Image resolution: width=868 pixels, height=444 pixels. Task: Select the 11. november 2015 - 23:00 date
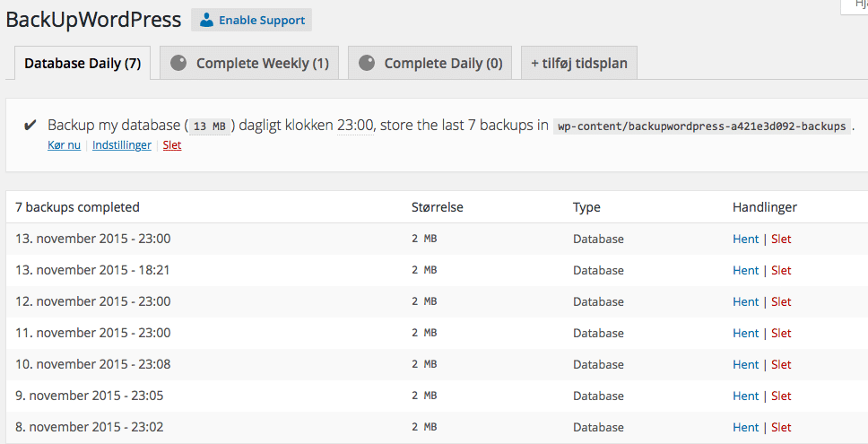93,333
